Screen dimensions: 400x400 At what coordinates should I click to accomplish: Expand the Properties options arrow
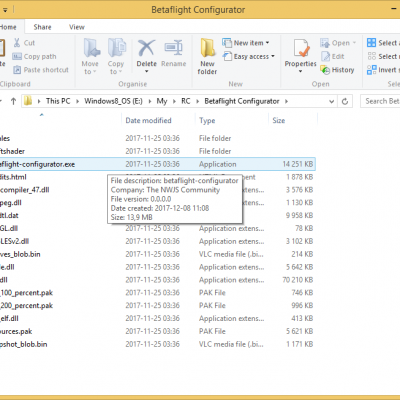click(300, 71)
